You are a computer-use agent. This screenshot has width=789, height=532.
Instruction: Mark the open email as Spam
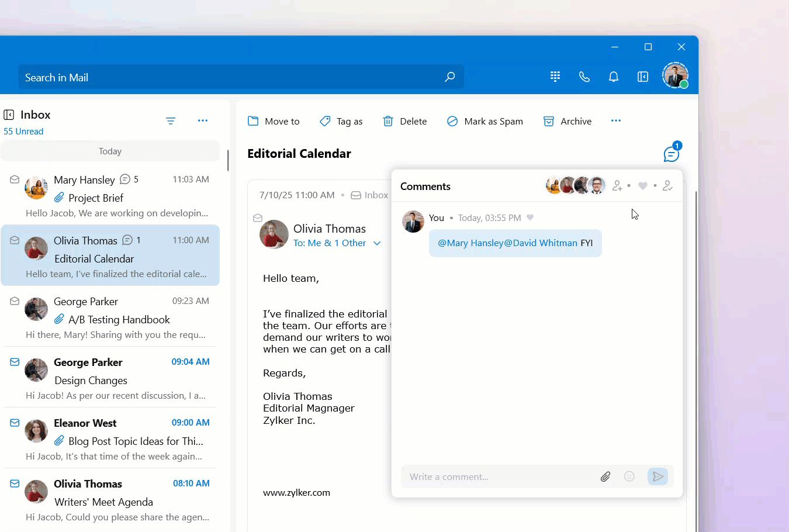[485, 121]
